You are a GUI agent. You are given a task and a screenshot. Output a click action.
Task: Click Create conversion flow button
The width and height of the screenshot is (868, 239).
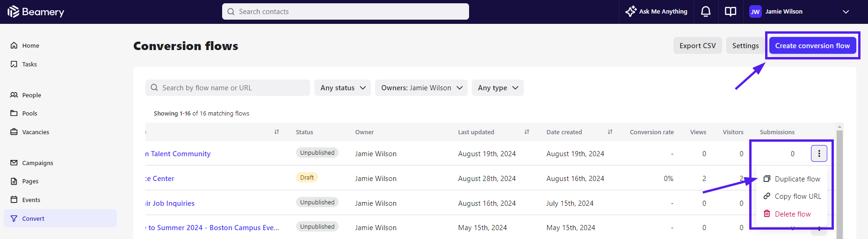812,46
